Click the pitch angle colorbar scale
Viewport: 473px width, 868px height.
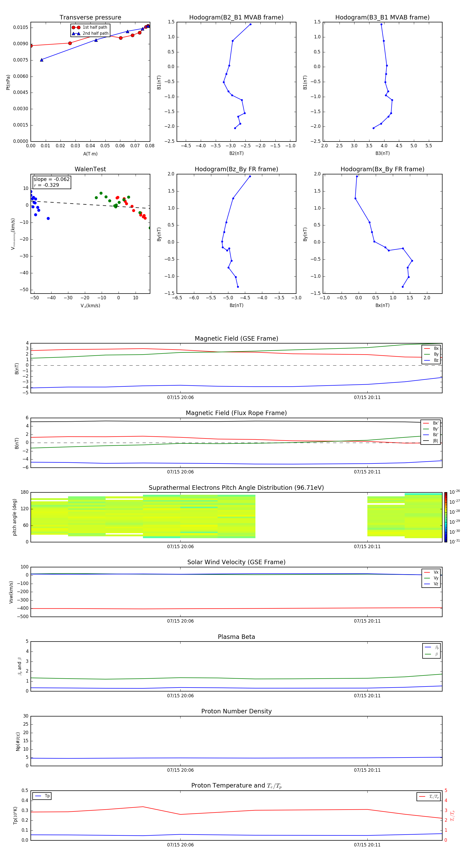tap(446, 517)
